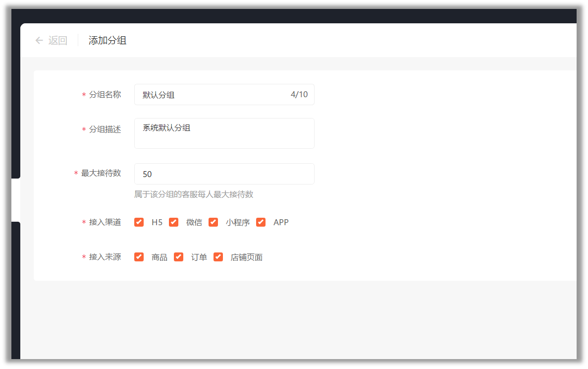Focus the 分组名称 input field
This screenshot has width=588, height=369.
click(x=224, y=95)
